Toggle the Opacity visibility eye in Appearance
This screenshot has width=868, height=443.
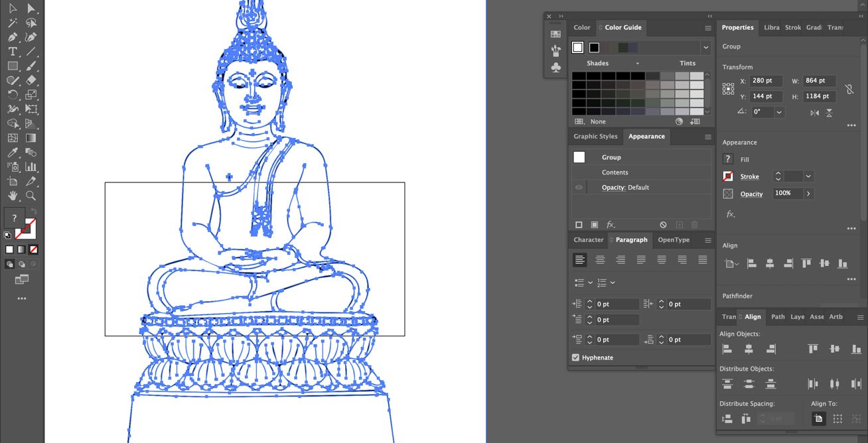[579, 188]
